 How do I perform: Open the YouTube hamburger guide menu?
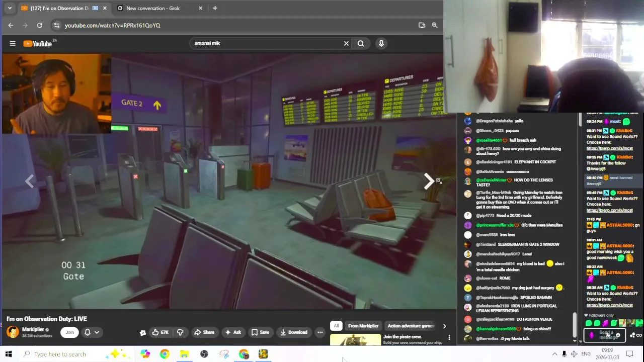pos(13,44)
